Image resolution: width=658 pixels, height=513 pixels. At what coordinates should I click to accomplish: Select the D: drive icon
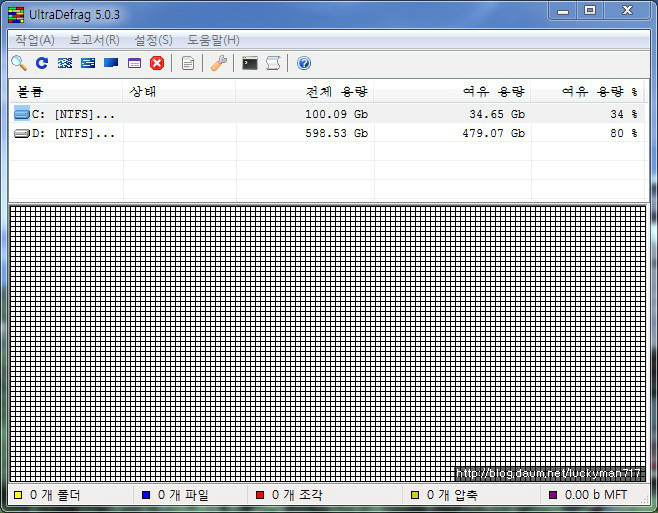22,133
